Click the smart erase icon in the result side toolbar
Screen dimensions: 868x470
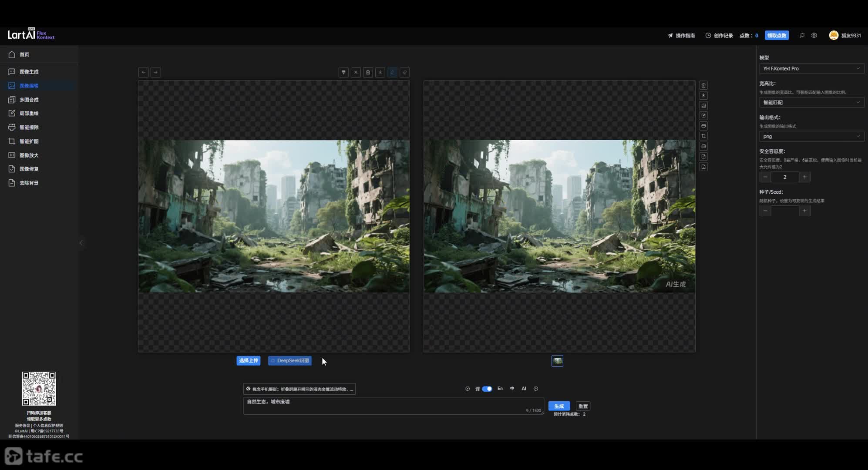(x=703, y=126)
